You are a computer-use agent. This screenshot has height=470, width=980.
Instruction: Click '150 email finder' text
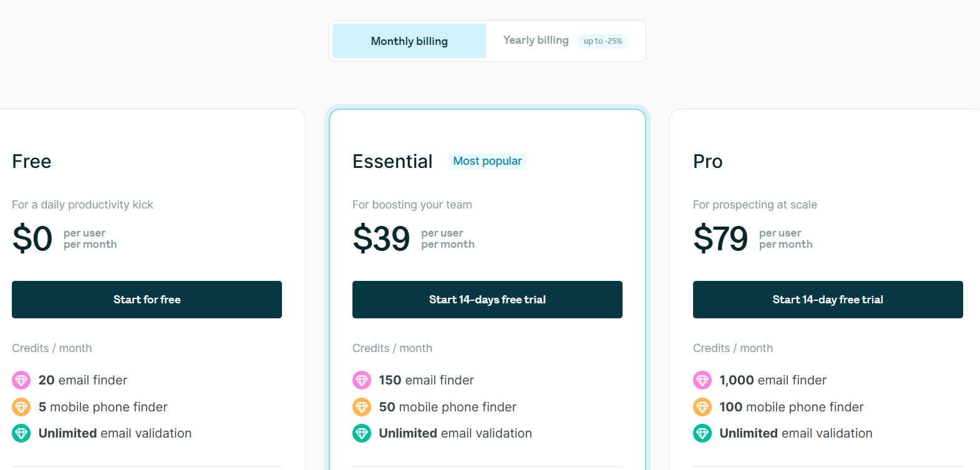[426, 380]
